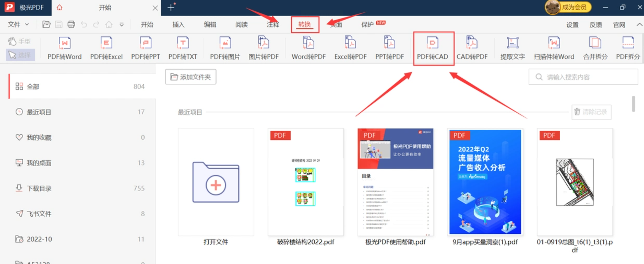Open 极光PDF使用帮助.pdf thumbnail
This screenshot has height=264, width=644.
[x=395, y=182]
